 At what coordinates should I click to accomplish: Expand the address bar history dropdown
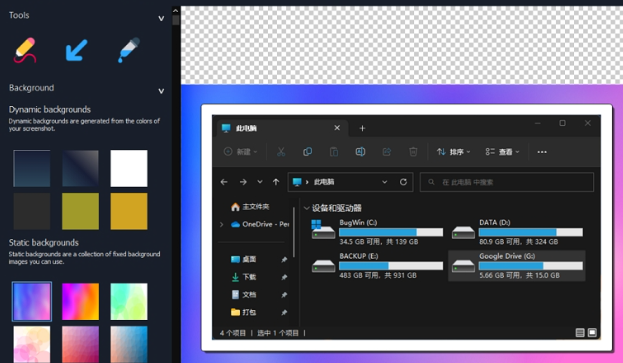point(385,182)
